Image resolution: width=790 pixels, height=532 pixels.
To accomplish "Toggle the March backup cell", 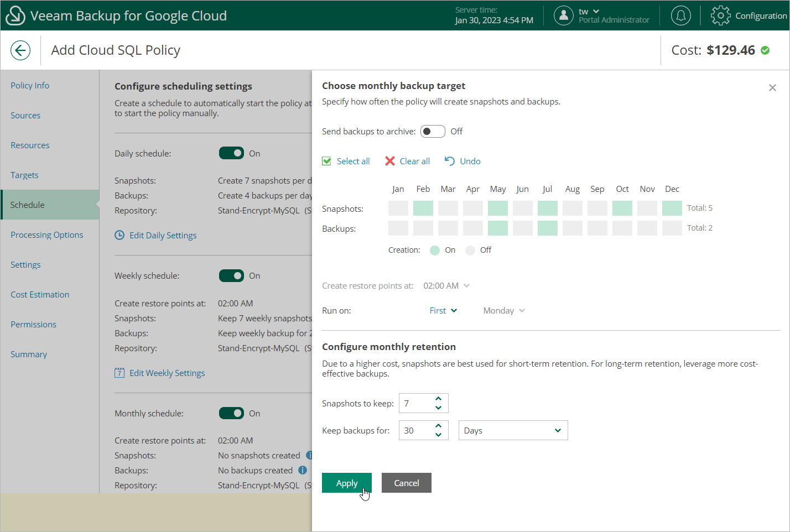I will point(448,228).
